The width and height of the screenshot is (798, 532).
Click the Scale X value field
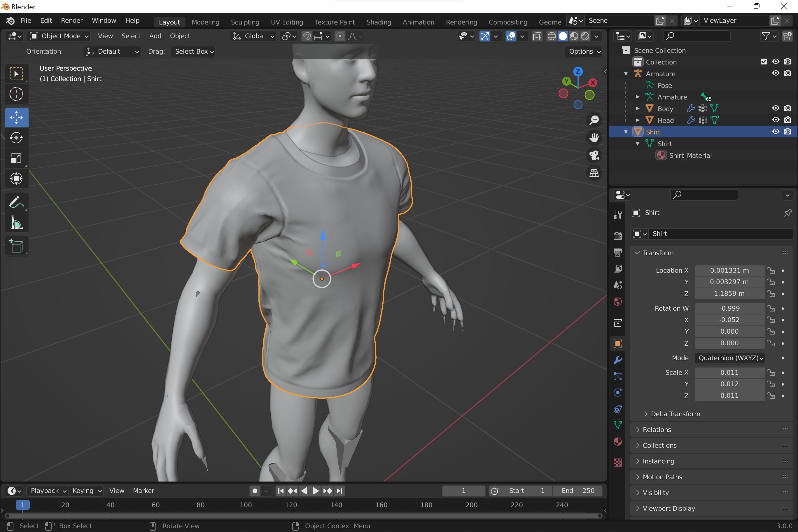(x=729, y=372)
